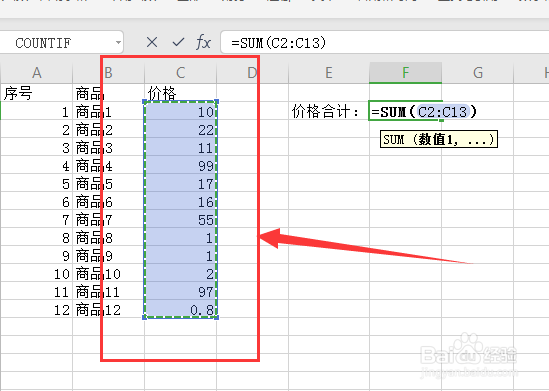Select column E header
549x391 pixels.
coord(328,73)
